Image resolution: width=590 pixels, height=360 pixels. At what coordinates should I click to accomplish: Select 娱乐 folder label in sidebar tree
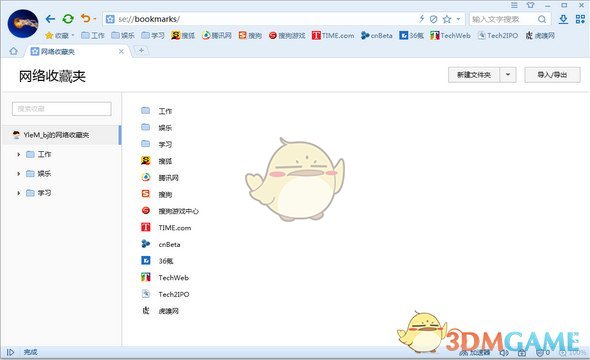tap(44, 173)
